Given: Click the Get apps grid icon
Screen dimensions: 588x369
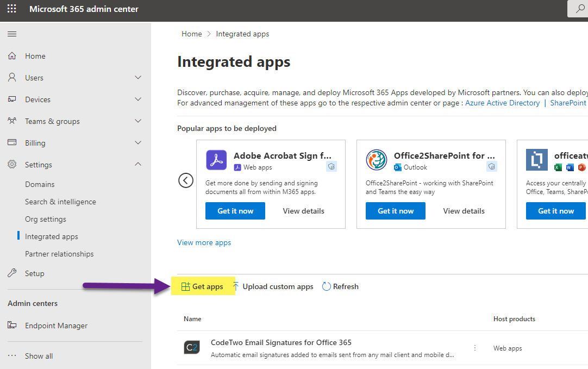Looking at the screenshot, I should point(186,286).
